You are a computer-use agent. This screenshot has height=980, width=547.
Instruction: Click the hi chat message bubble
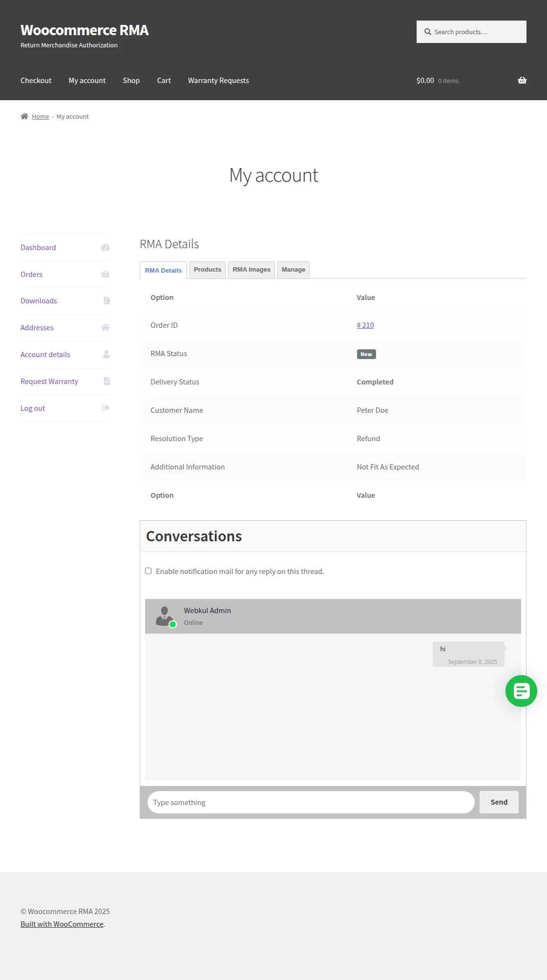coord(468,654)
